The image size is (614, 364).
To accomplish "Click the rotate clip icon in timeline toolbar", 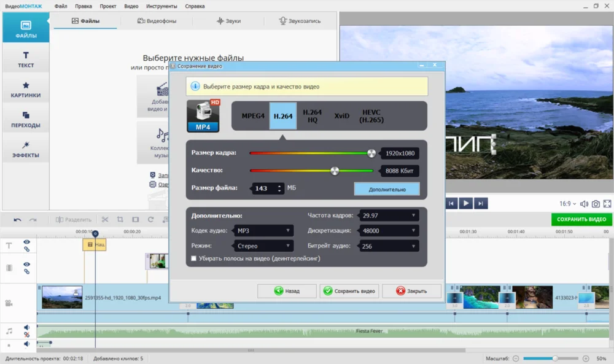I will click(x=150, y=219).
